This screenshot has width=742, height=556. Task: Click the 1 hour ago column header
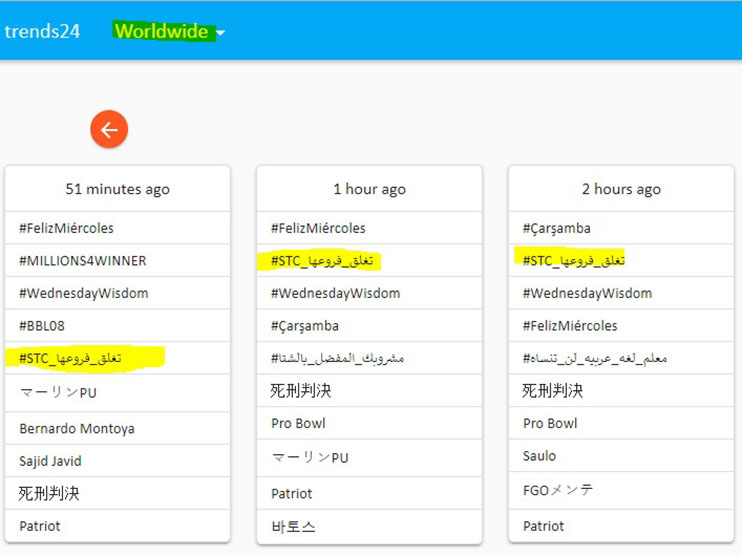[x=369, y=189]
